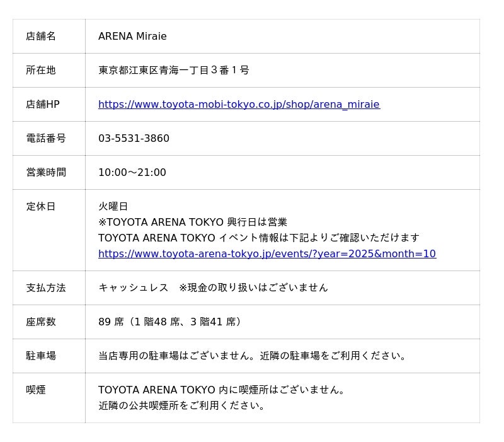Open the TOYOTA ARENA TOKYO events link
The width and height of the screenshot is (504, 442).
click(266, 254)
